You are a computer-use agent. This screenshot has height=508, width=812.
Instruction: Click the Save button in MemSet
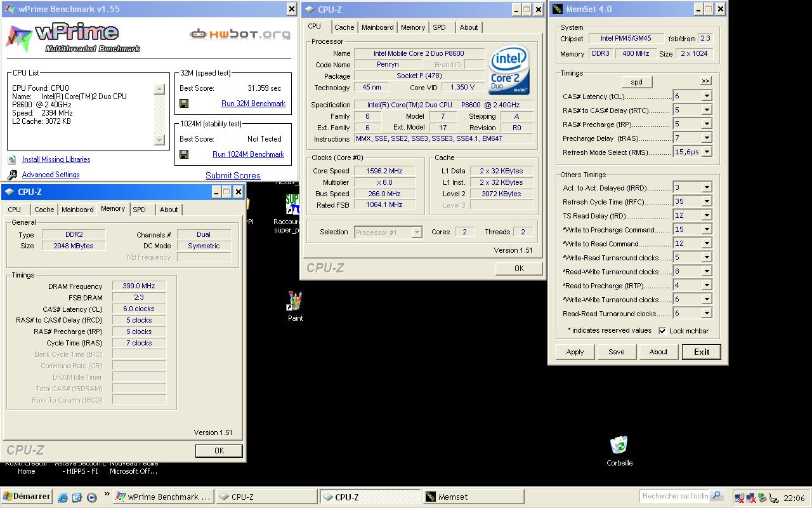(x=617, y=352)
